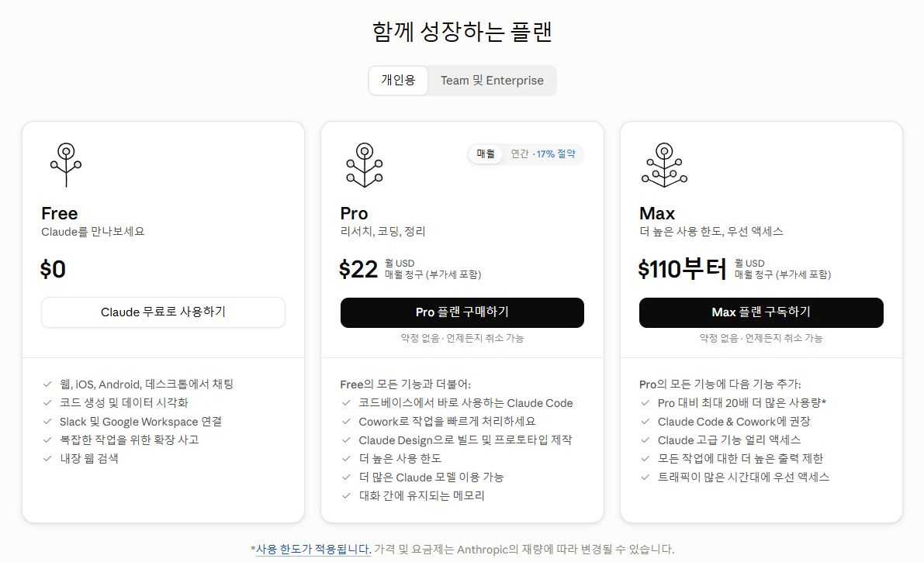Click the $110부터 price

click(683, 269)
